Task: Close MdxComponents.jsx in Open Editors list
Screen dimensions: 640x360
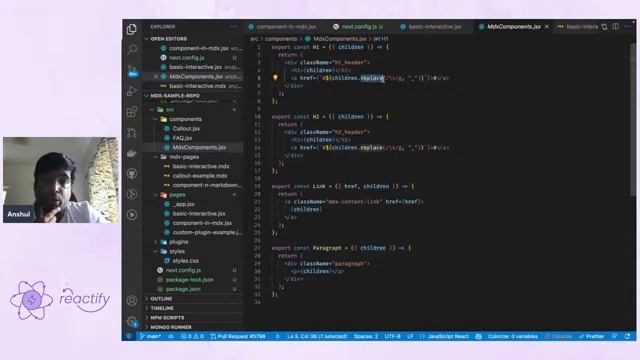Action: point(156,76)
